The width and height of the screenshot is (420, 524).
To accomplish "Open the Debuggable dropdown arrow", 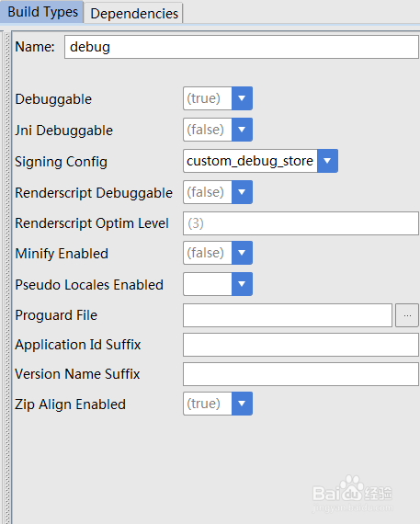I will [242, 98].
